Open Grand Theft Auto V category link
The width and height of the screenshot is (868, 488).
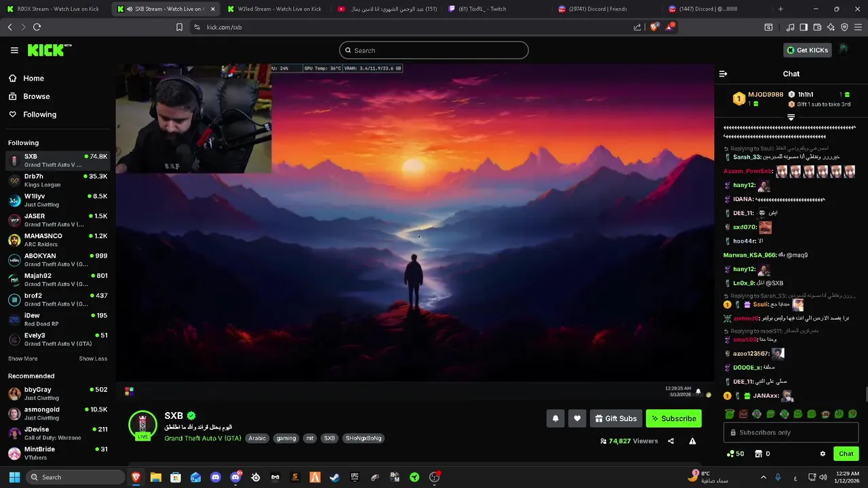pos(203,439)
